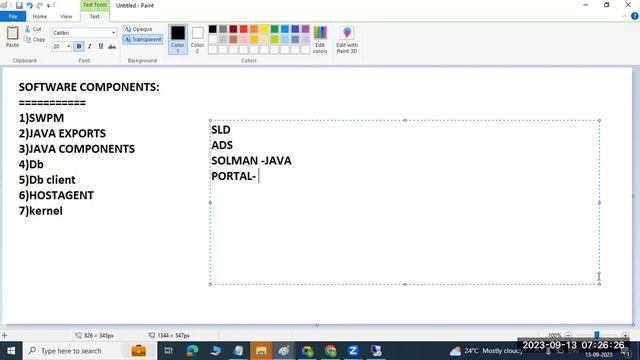This screenshot has height=360, width=640.
Task: Redo the previous action
Action: [40, 5]
